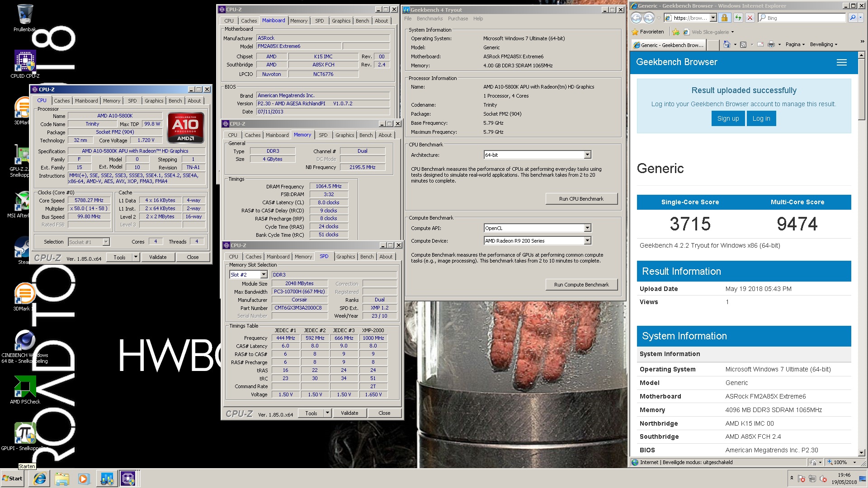
Task: Click the IE vertical scrollbar thumb
Action: click(861, 89)
